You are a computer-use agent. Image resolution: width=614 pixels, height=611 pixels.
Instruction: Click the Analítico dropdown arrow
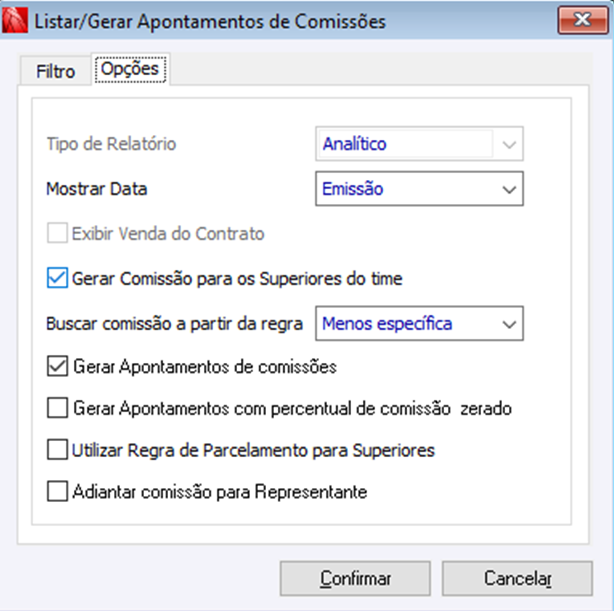click(x=510, y=144)
